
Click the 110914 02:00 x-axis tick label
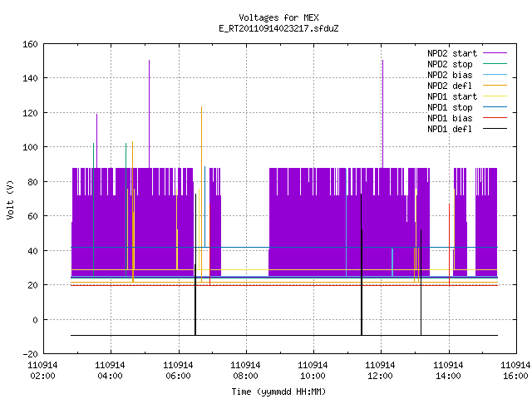tap(42, 371)
